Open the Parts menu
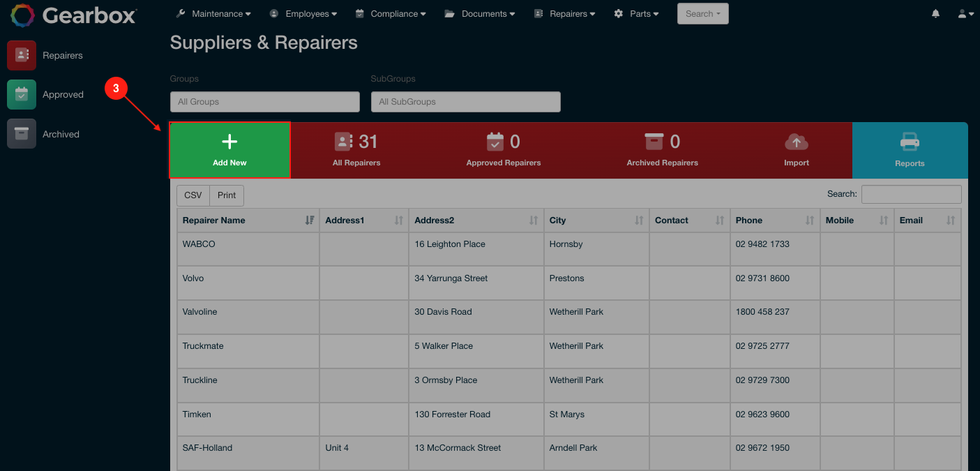The image size is (980, 471). pyautogui.click(x=636, y=14)
